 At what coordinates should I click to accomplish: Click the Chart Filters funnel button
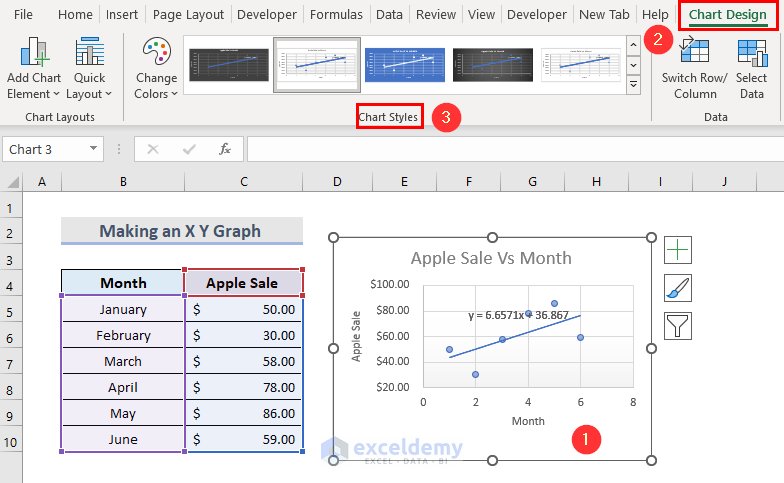pos(677,326)
